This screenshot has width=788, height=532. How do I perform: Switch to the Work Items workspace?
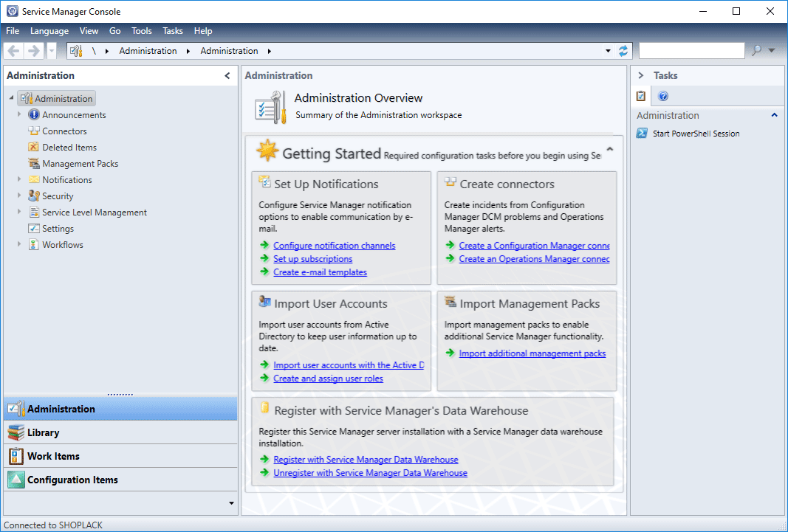120,456
